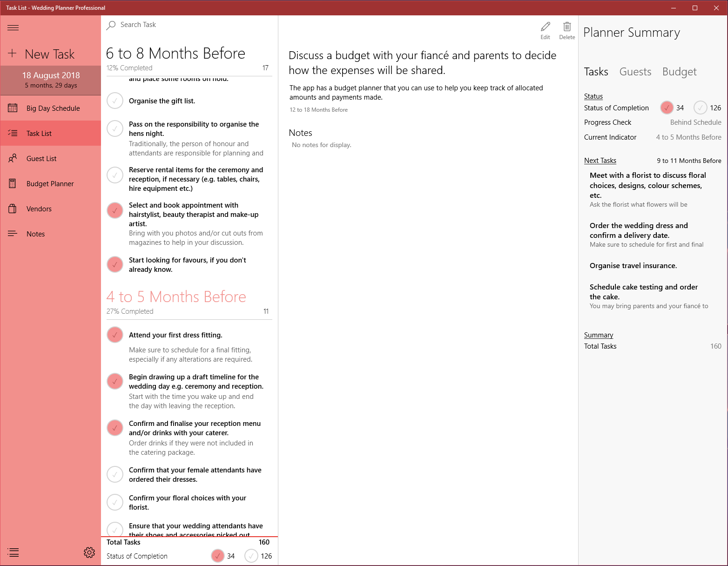The width and height of the screenshot is (728, 566).
Task: Click the '27% Completed' section status
Action: (x=130, y=311)
